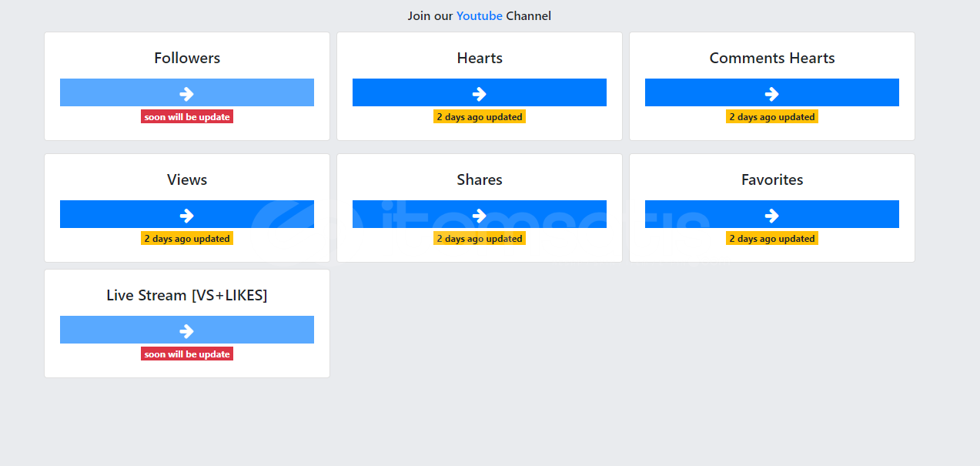Click the Shares card heading
980x466 pixels.
(x=480, y=180)
